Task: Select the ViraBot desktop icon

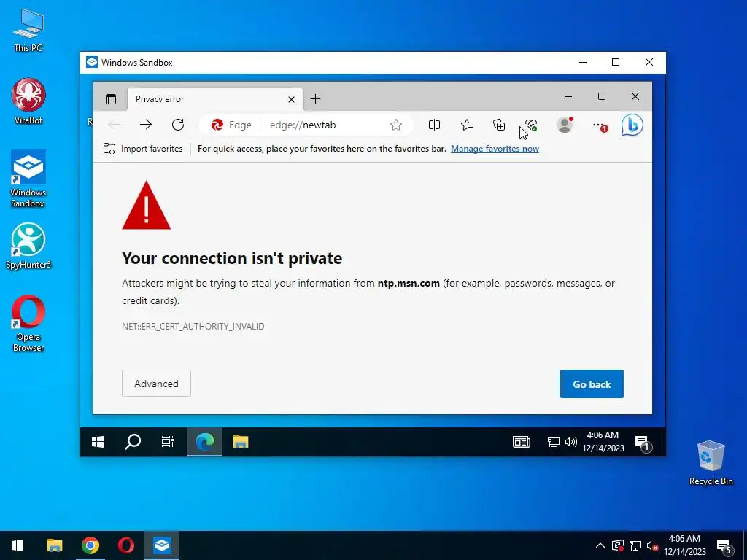Action: click(28, 101)
